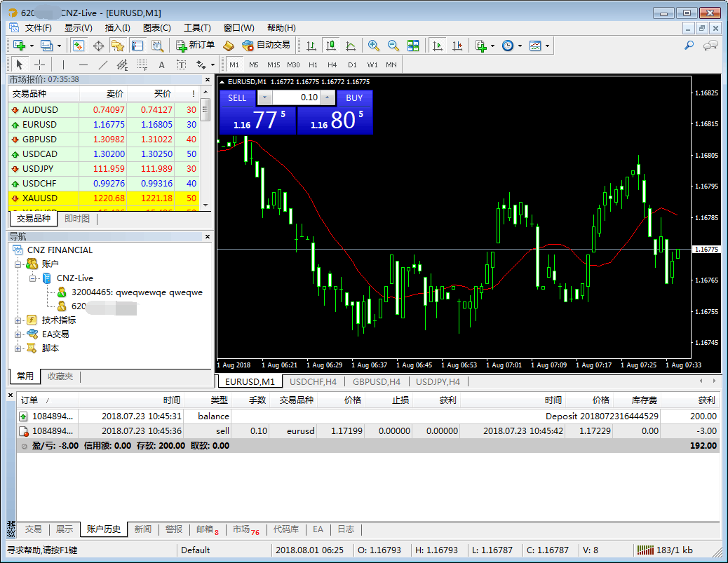This screenshot has width=728, height=563.
Task: Zoom out on the chart
Action: [393, 46]
